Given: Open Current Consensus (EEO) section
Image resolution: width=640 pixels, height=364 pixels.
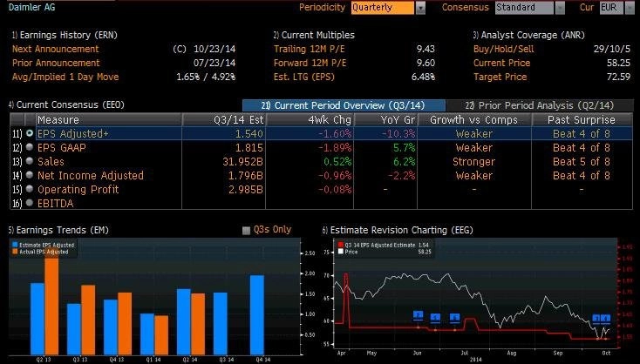Looking at the screenshot, I should point(66,104).
